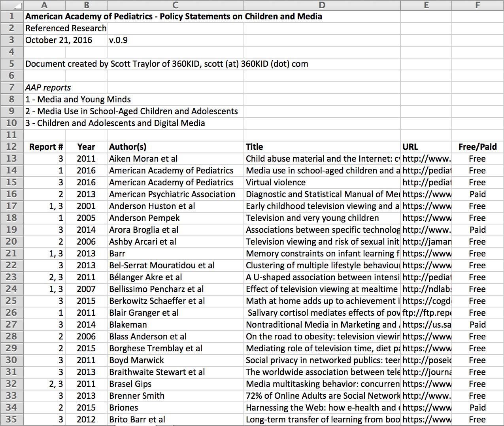Image resolution: width=504 pixels, height=426 pixels.
Task: Click 'Document created by Scott Traylor' cell
Action: coord(166,64)
